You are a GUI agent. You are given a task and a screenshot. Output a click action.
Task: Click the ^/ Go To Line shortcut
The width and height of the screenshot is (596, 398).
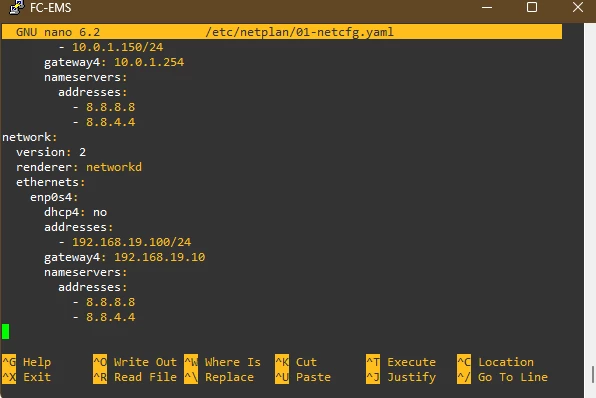[502, 377]
